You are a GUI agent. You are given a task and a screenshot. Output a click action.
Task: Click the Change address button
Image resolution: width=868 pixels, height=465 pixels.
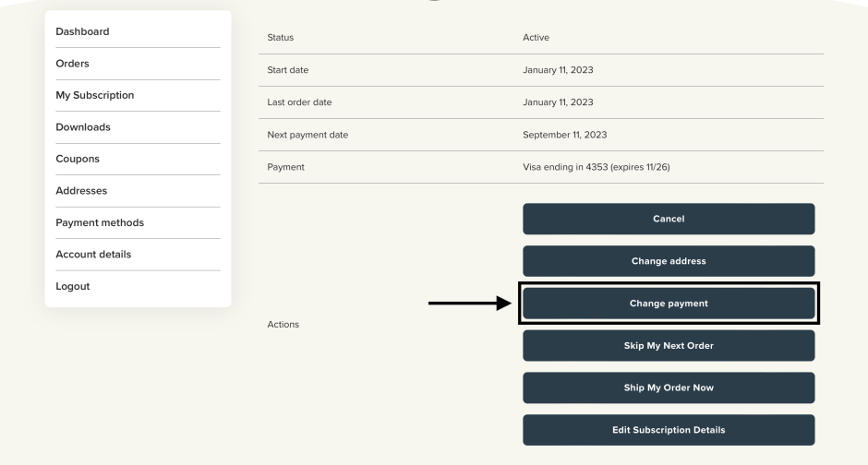(669, 261)
